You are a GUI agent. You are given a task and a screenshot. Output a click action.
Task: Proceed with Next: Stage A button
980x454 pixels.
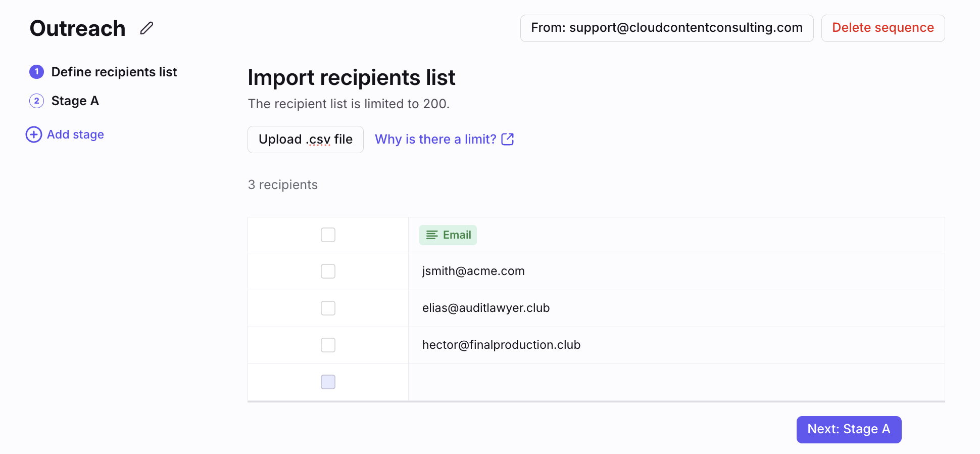pyautogui.click(x=849, y=430)
